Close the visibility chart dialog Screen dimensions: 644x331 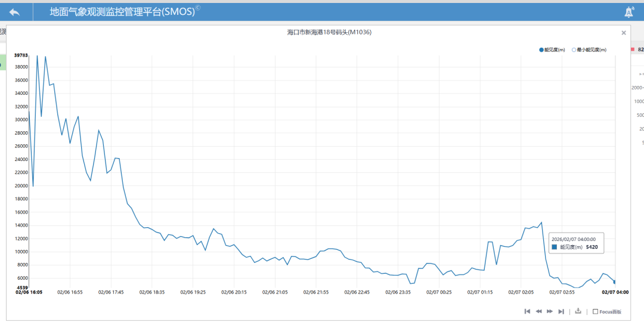624,33
